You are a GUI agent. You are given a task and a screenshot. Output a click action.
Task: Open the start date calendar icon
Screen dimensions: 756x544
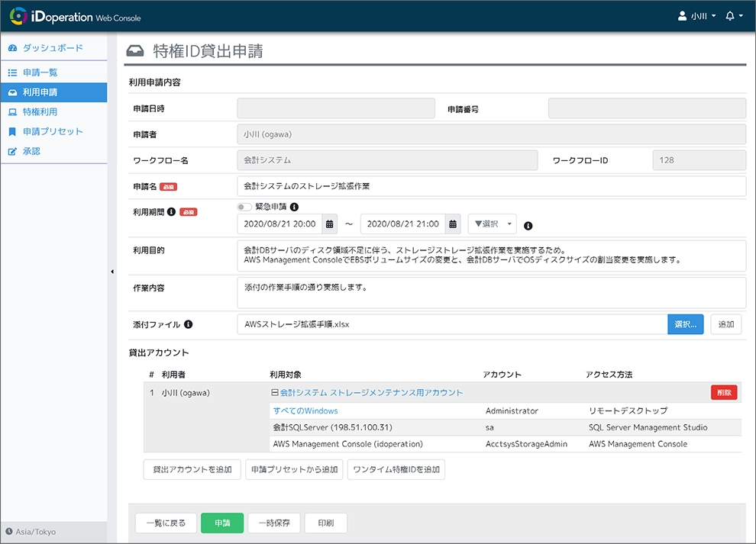point(330,224)
